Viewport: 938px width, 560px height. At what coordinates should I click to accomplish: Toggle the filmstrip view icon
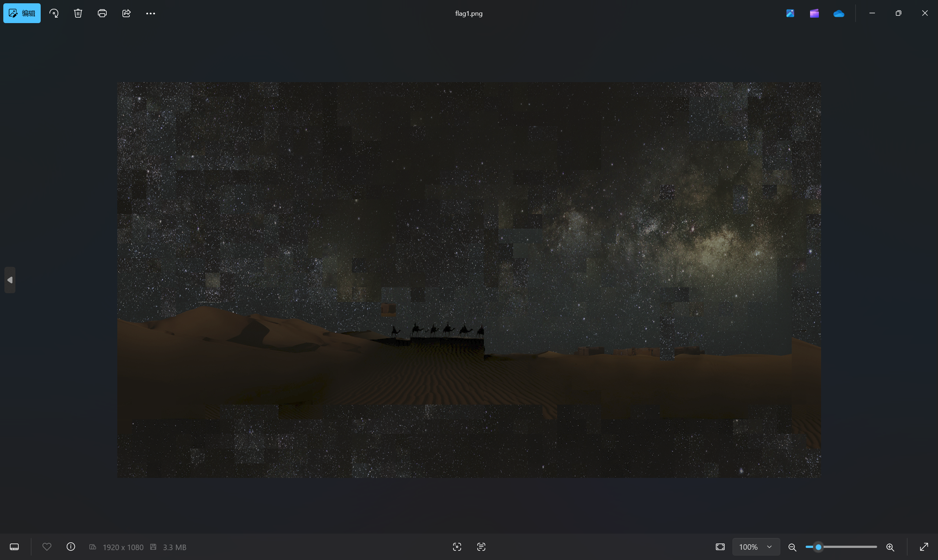(14, 547)
